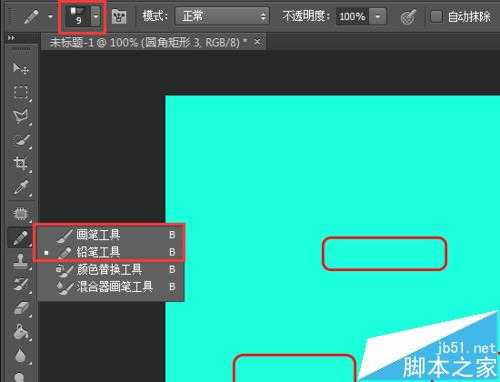Enable the 自动抹除 checkbox
Image resolution: width=500 pixels, height=382 pixels.
tap(436, 16)
